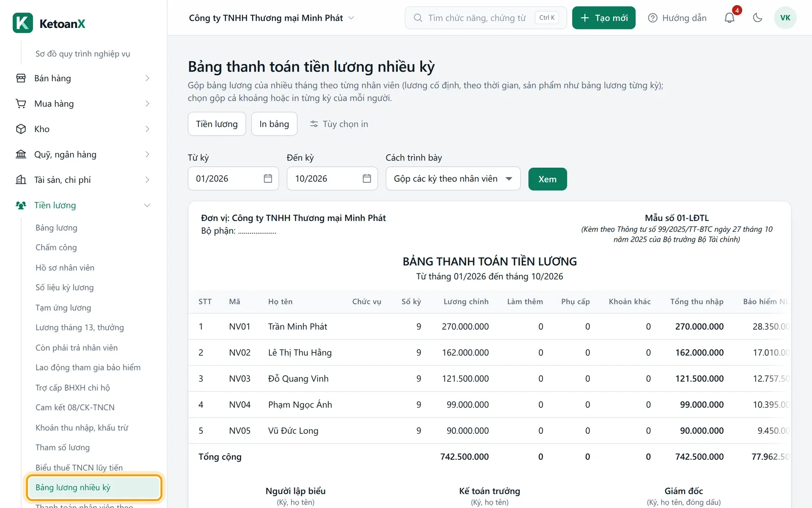This screenshot has width=812, height=508.
Task: Open the VK user avatar menu
Action: 785,18
